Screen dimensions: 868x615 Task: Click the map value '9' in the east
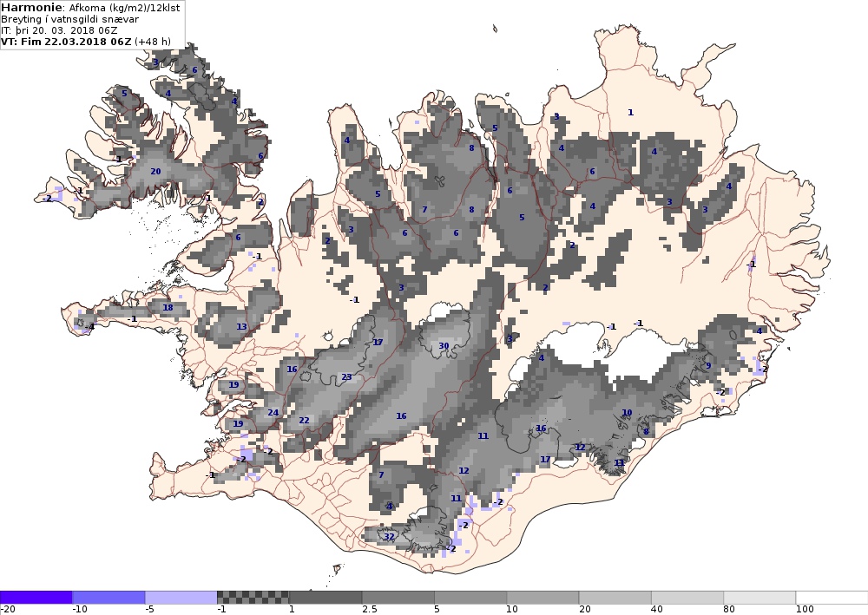708,365
